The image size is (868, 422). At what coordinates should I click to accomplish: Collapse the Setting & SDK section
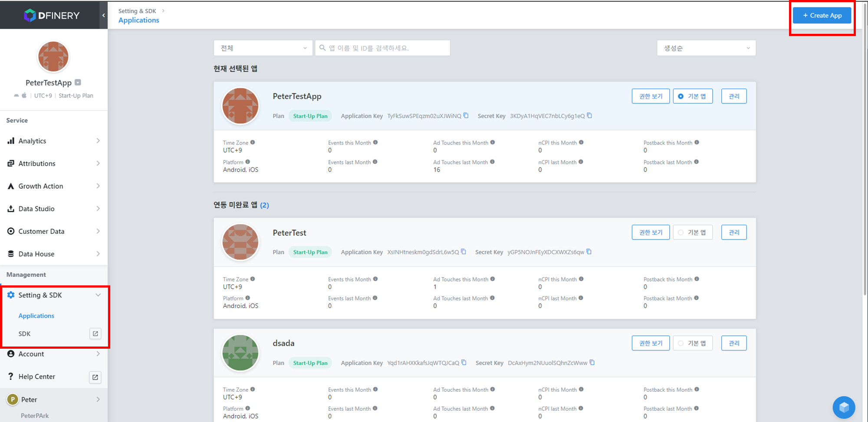pos(98,295)
